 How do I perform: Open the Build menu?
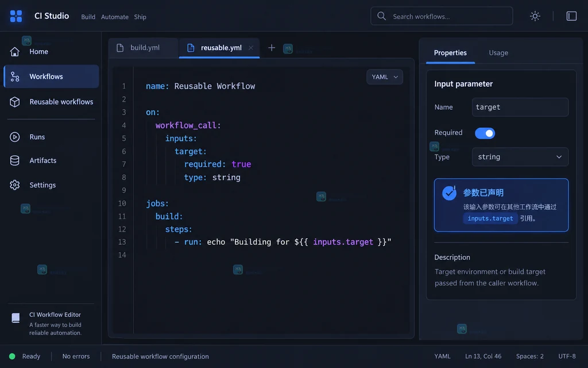tap(88, 17)
